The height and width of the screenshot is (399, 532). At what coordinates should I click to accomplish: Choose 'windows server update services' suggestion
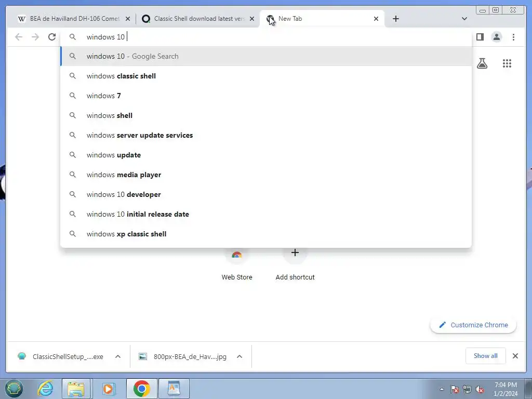[266, 135]
